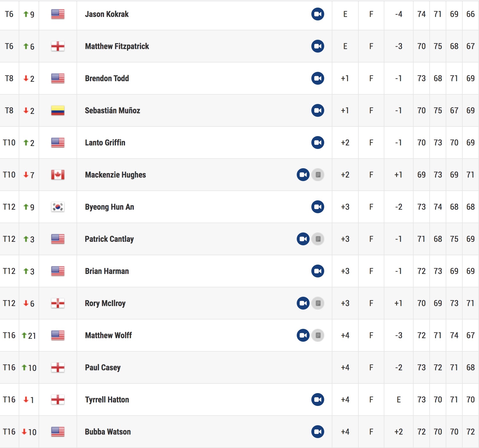Open Matthew Wolff's gray square icon

point(318,335)
